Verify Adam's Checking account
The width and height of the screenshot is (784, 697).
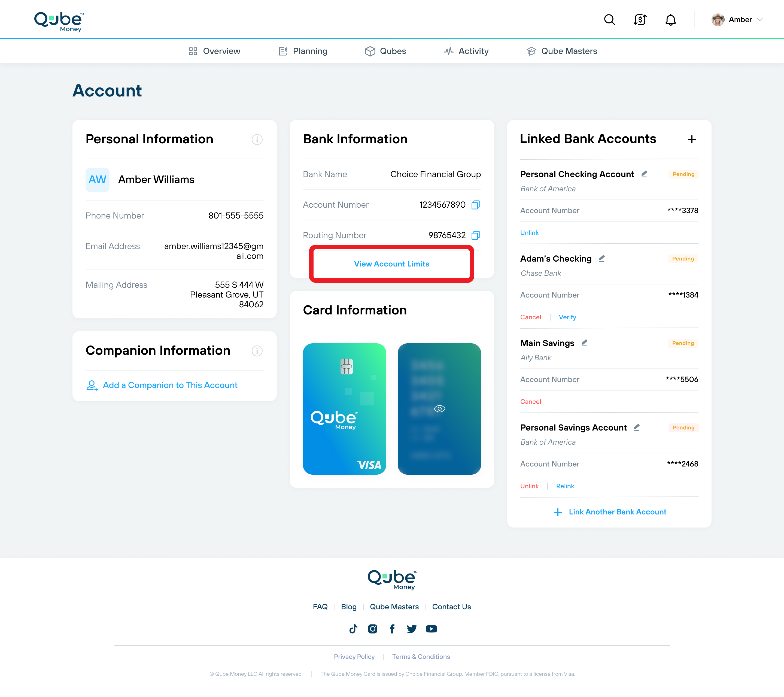click(x=567, y=317)
